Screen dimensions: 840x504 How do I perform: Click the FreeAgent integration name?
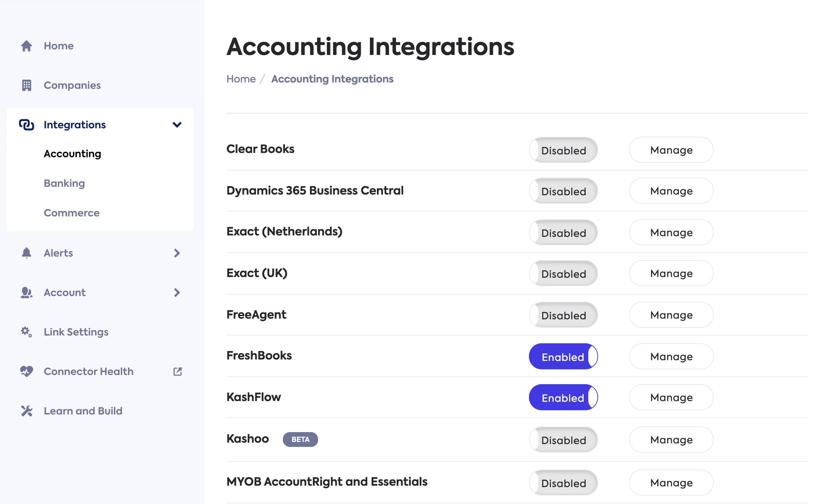(x=256, y=315)
